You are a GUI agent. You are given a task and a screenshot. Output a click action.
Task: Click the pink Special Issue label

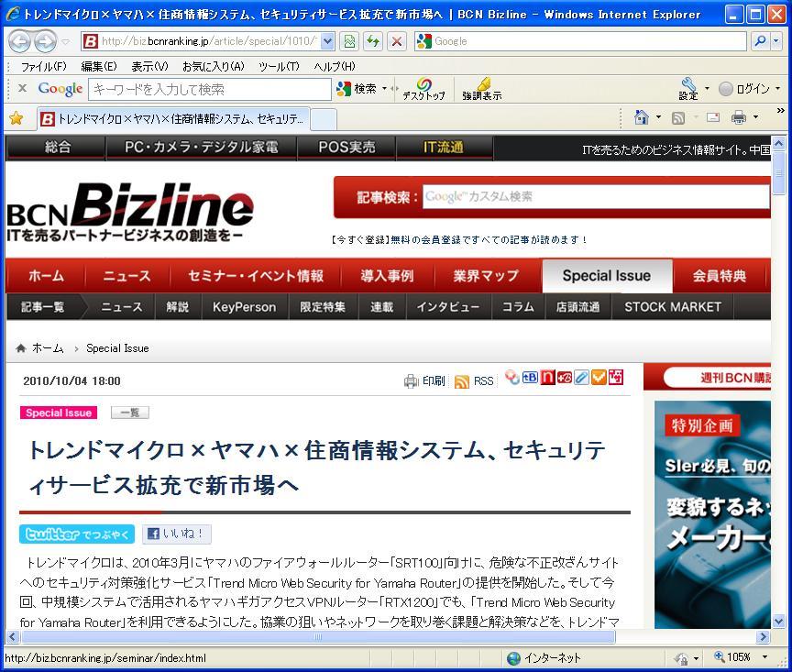59,413
